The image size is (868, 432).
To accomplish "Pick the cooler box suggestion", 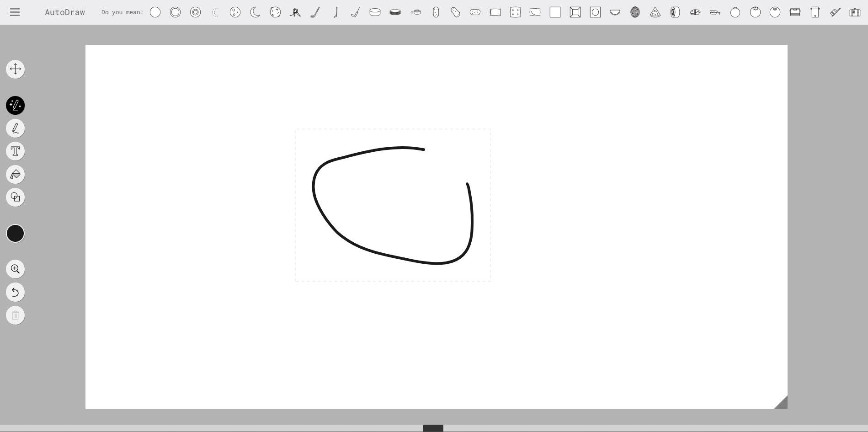I will tap(795, 12).
